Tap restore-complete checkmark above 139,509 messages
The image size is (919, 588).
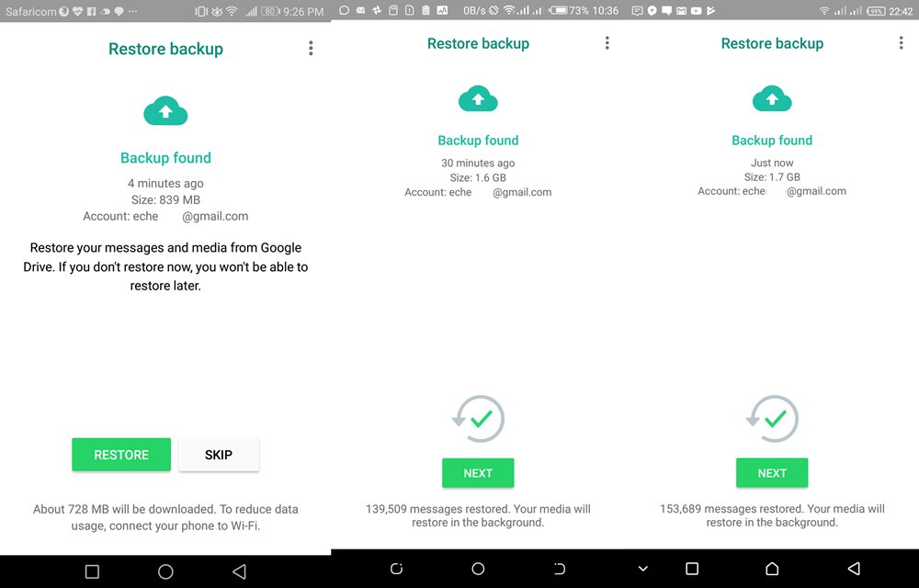pyautogui.click(x=479, y=419)
